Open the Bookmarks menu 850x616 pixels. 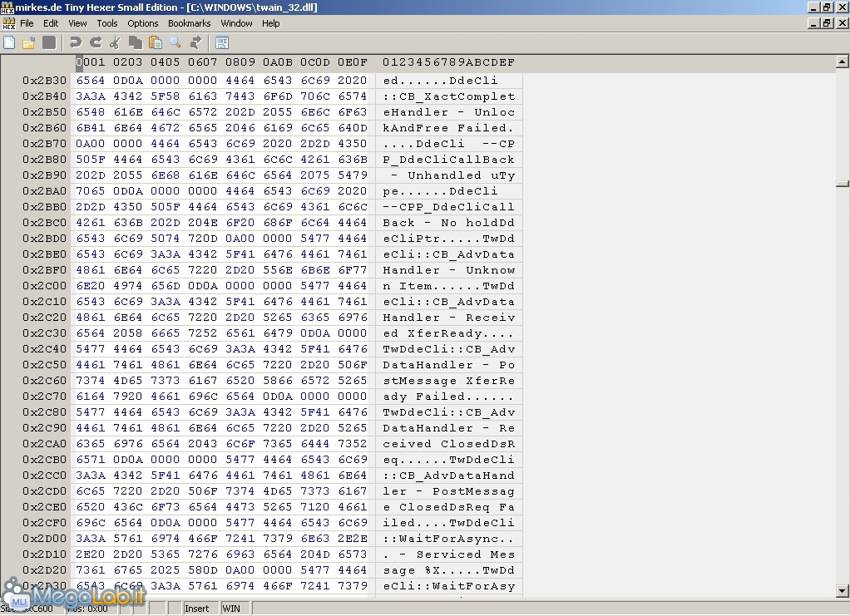[189, 23]
